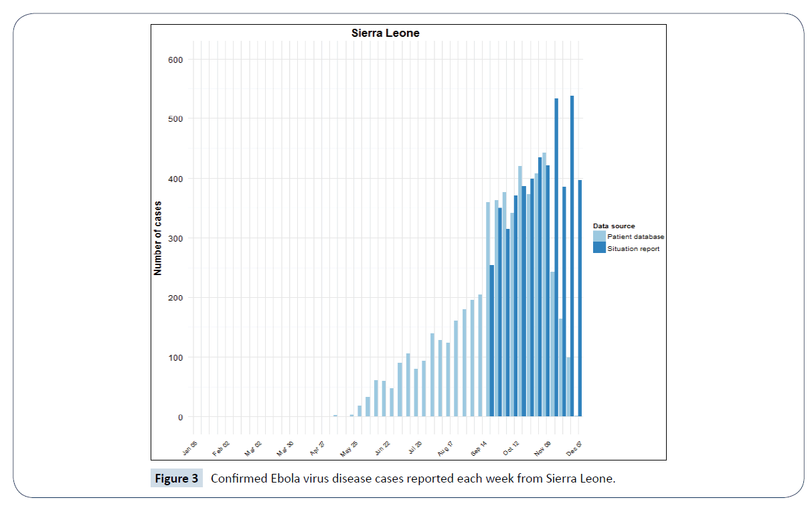Viewport: 812px width, 508px height.
Task: Click the first dark blue Situation report bar
Action: pyautogui.click(x=492, y=341)
